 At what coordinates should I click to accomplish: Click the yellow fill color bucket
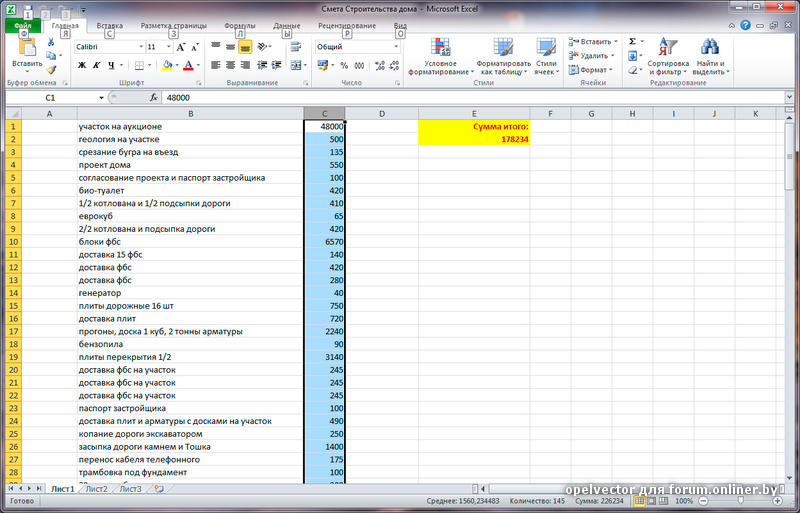tap(168, 66)
